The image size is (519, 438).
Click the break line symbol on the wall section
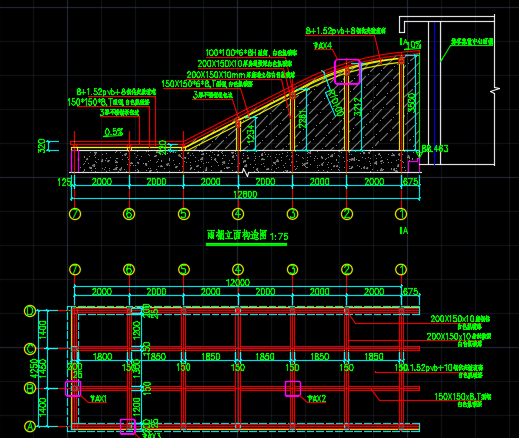tap(495, 90)
